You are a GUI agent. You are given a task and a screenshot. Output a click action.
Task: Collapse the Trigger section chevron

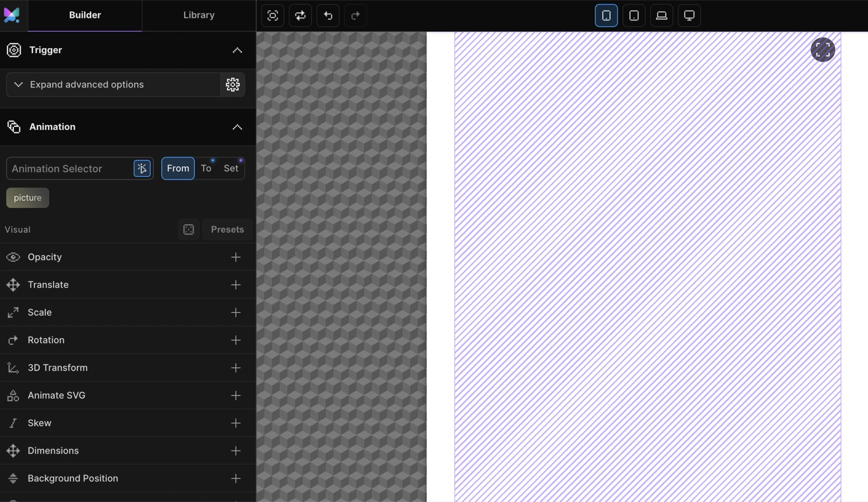click(237, 50)
